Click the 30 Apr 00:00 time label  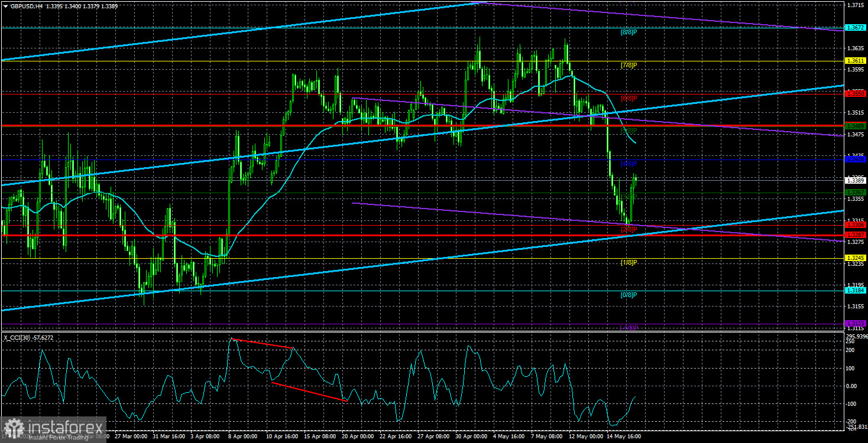pyautogui.click(x=472, y=438)
